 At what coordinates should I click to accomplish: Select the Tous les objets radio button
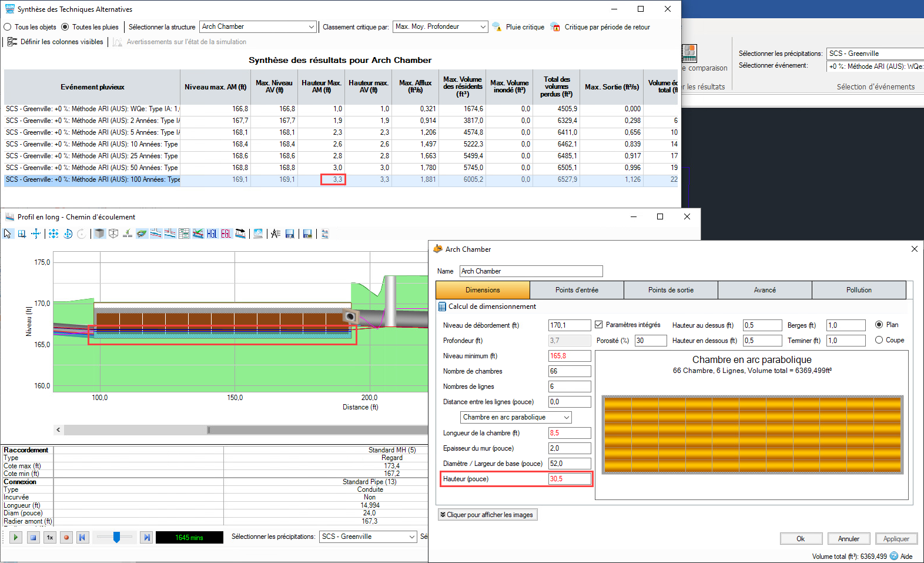point(8,27)
